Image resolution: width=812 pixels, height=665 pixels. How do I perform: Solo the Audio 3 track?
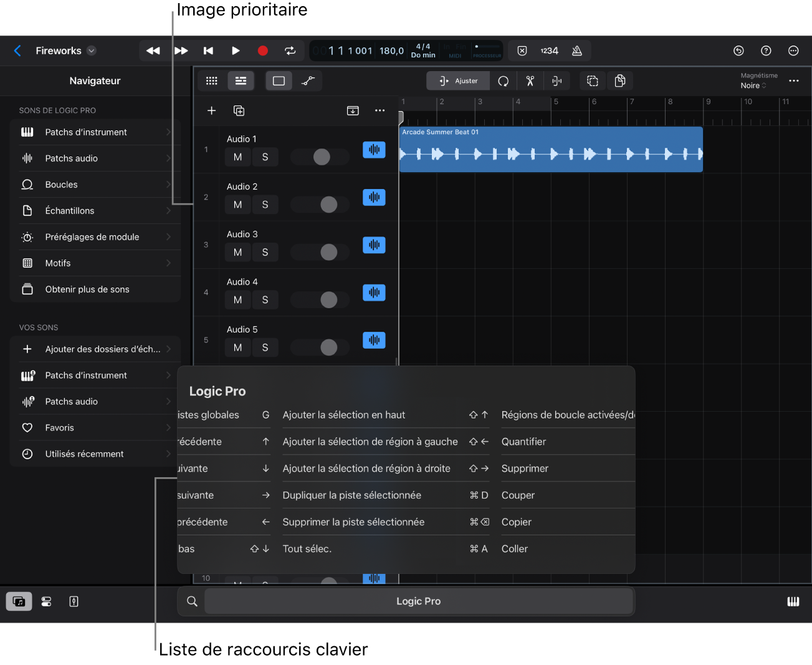[265, 252]
